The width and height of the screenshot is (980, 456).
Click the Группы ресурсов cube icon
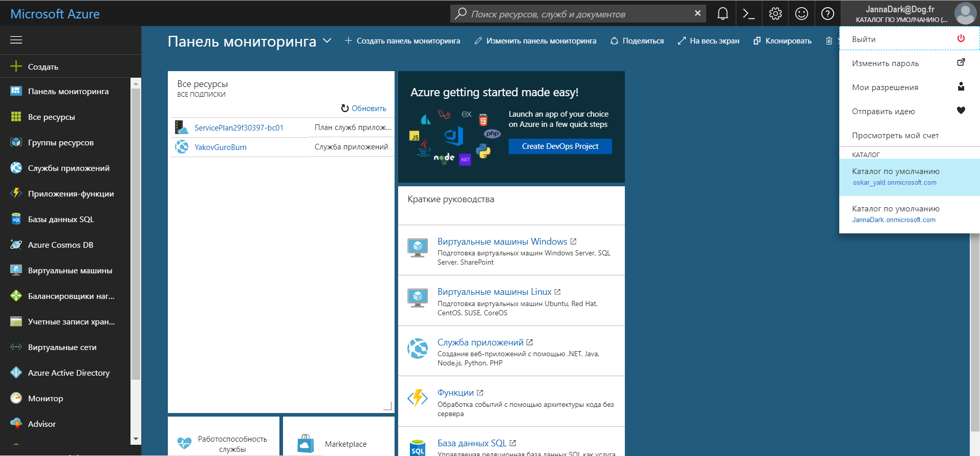[x=16, y=142]
